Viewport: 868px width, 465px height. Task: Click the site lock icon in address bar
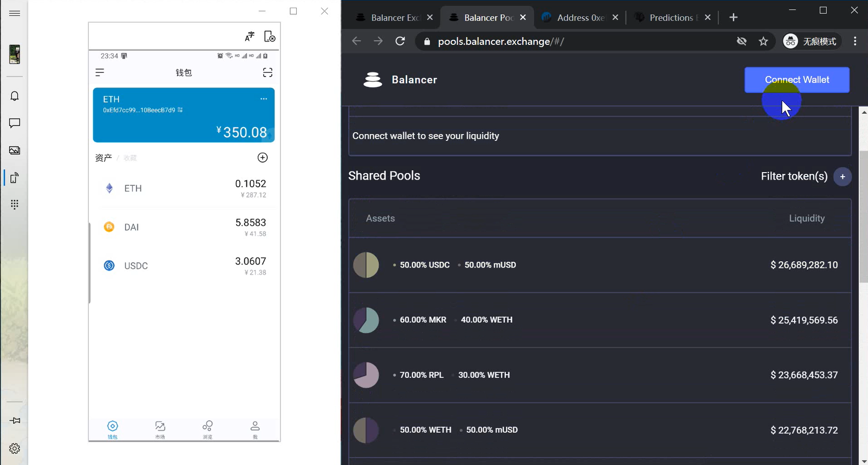point(427,42)
